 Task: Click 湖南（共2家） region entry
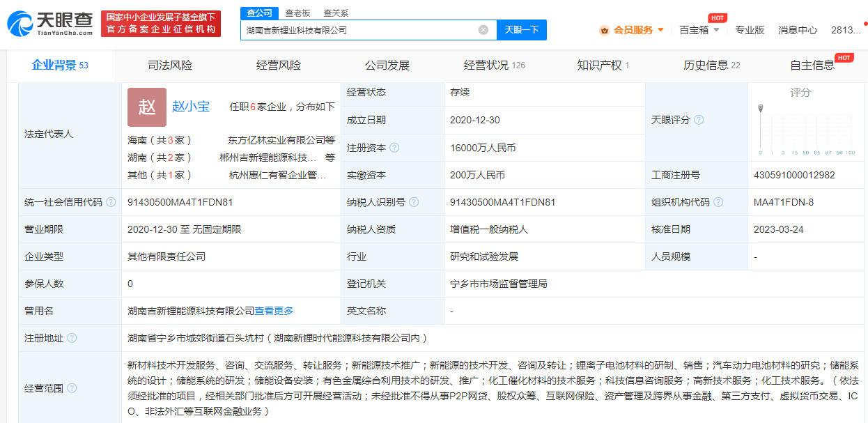click(160, 157)
